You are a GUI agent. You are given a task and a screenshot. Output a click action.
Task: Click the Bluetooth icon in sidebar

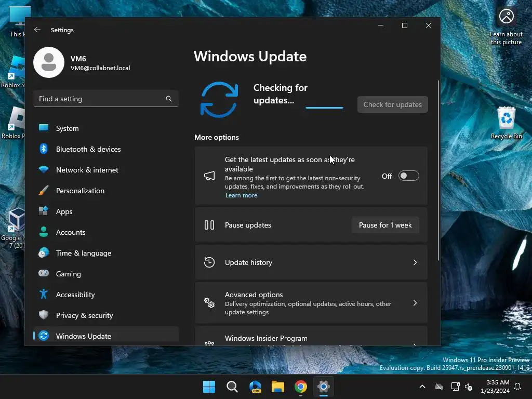pos(44,149)
